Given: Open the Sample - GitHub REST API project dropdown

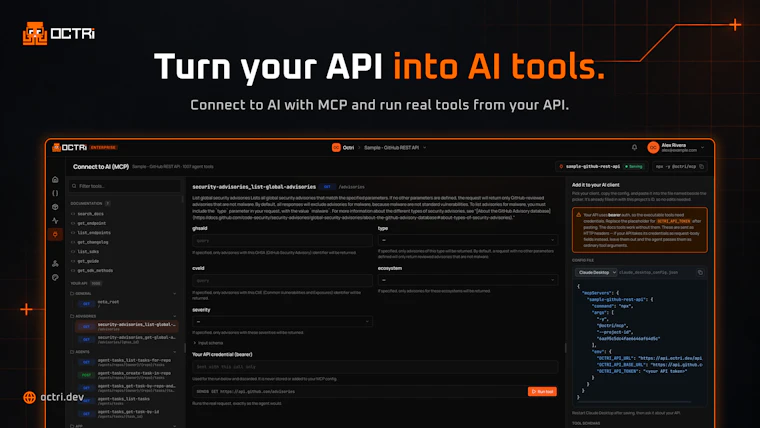Looking at the screenshot, I should click(395, 147).
